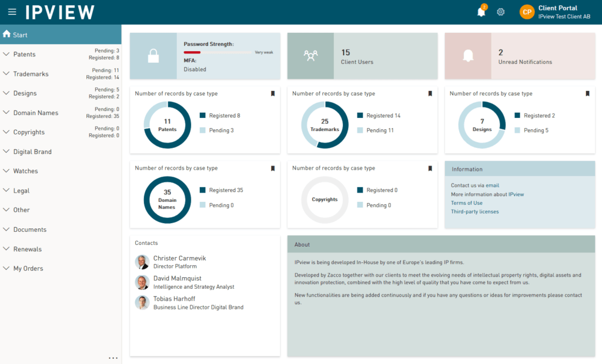Open settings with the gear icon

[500, 12]
